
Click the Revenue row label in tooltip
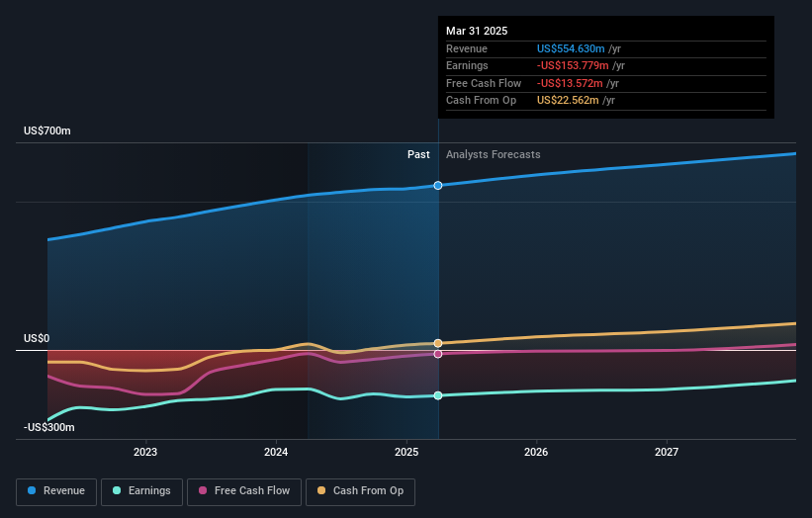(467, 48)
